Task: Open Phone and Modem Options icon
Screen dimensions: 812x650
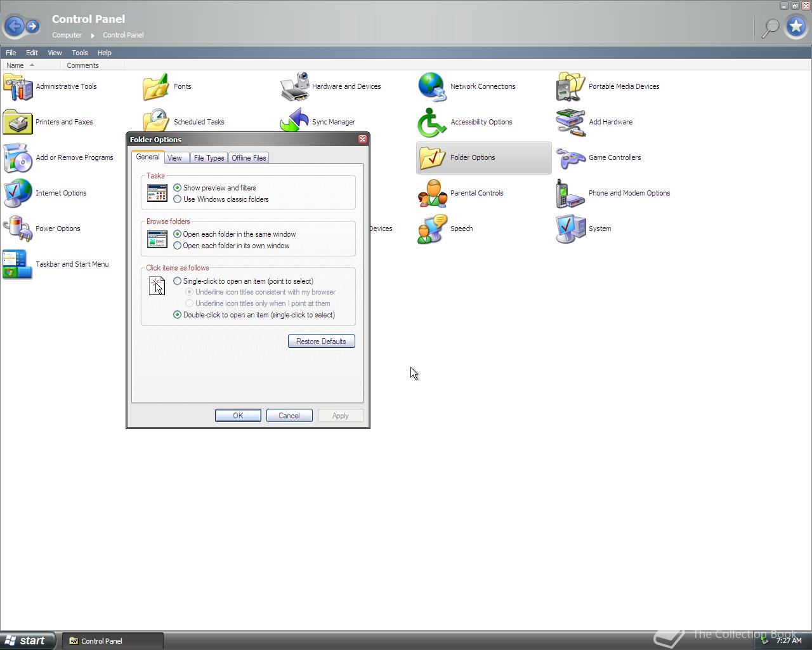Action: click(570, 193)
